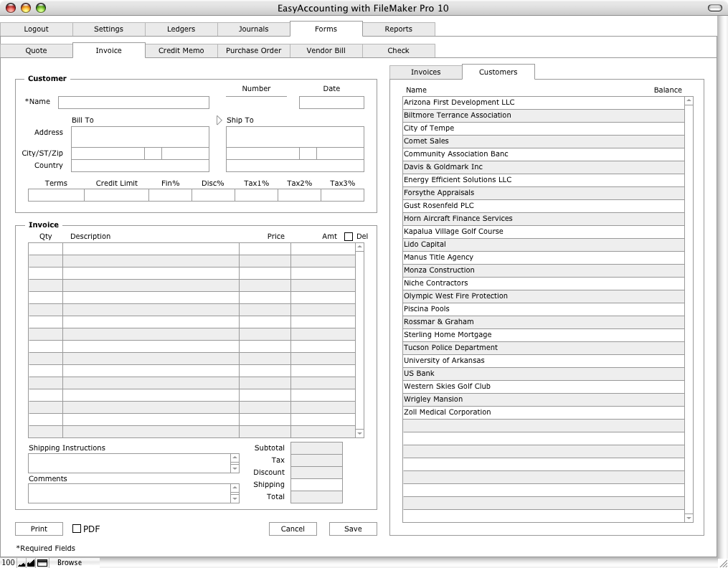Open the Browse mode pop-up menu
This screenshot has height=568, width=728.
point(70,562)
